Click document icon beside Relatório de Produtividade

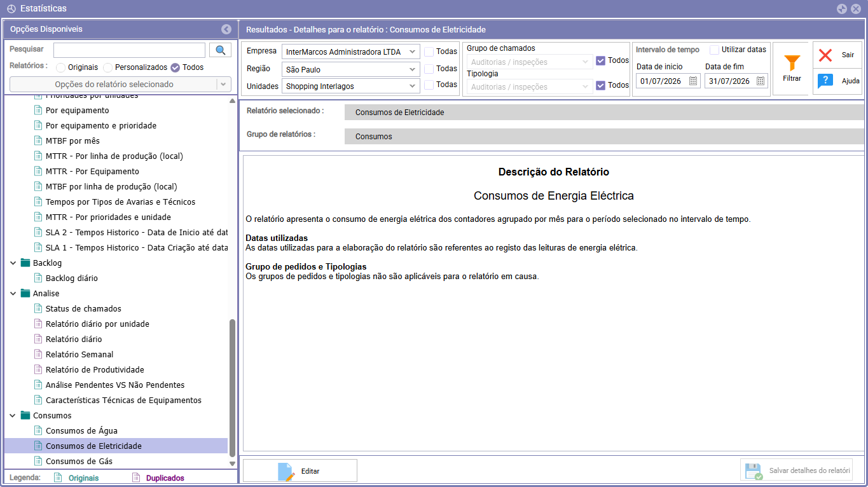coord(38,369)
